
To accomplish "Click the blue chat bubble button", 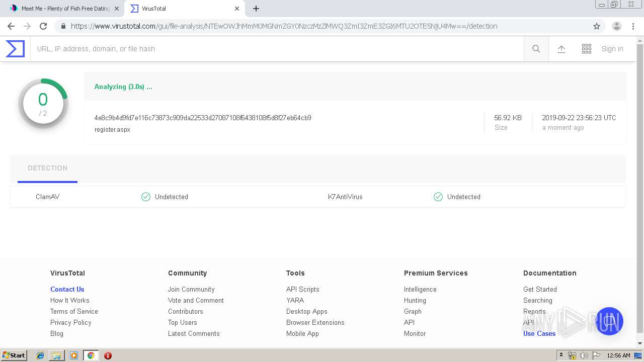I will point(609,321).
